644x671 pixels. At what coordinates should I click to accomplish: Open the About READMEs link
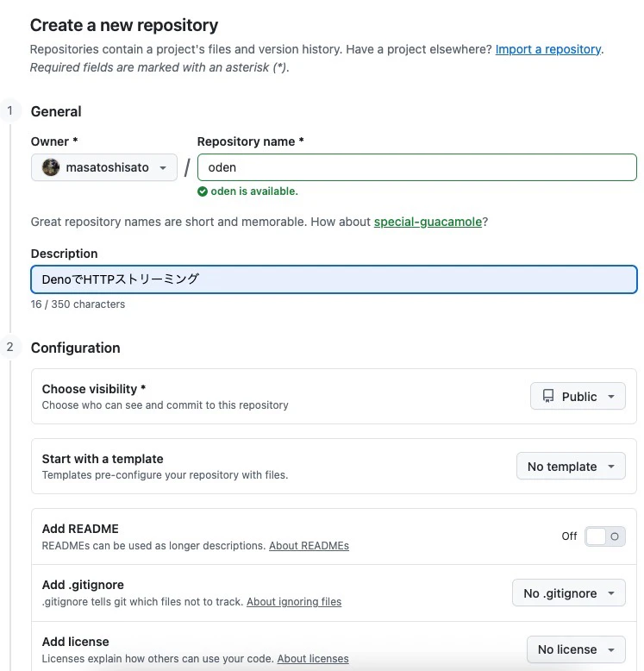click(x=309, y=546)
